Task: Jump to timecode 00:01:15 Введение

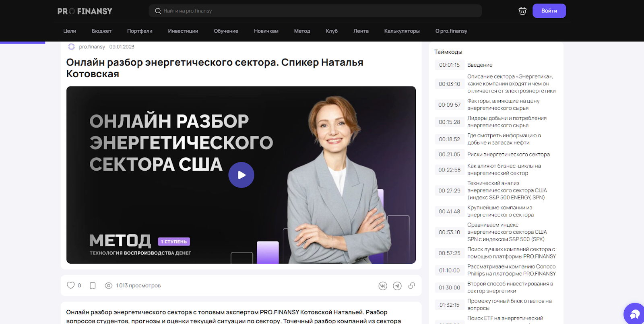Action: (x=449, y=65)
